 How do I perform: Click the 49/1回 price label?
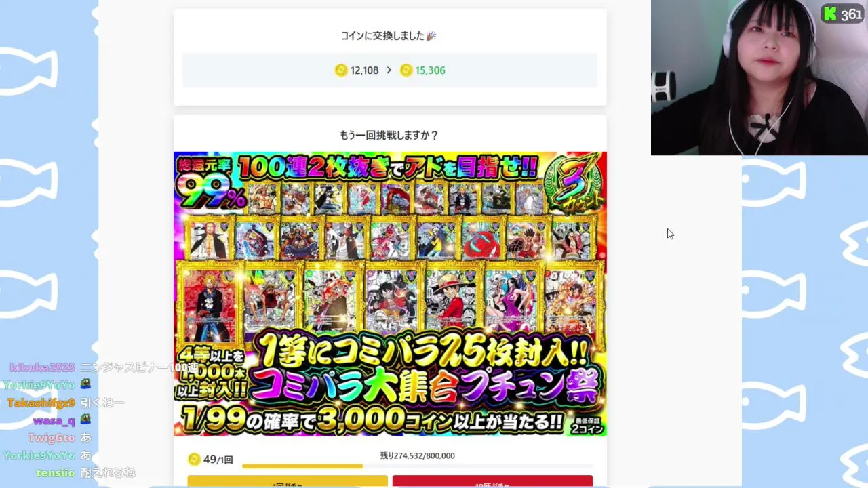(218, 460)
